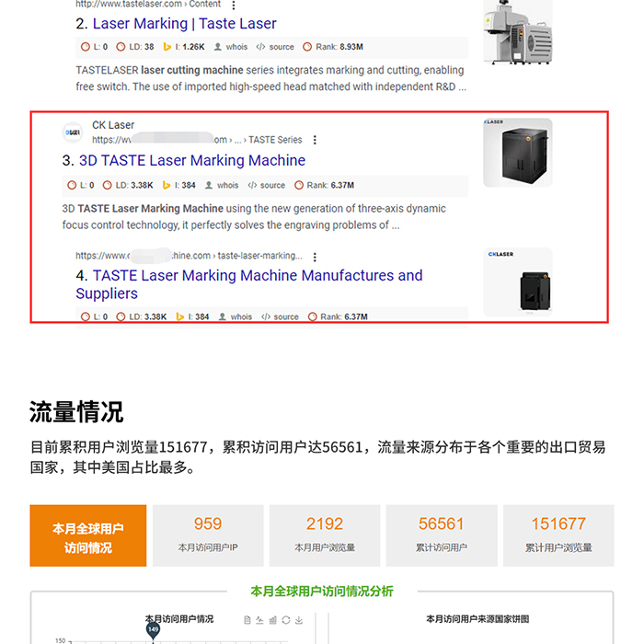Open three-dot menu beside TASTE Series breadcrumb
Screen dimensions: 644x644
(315, 140)
